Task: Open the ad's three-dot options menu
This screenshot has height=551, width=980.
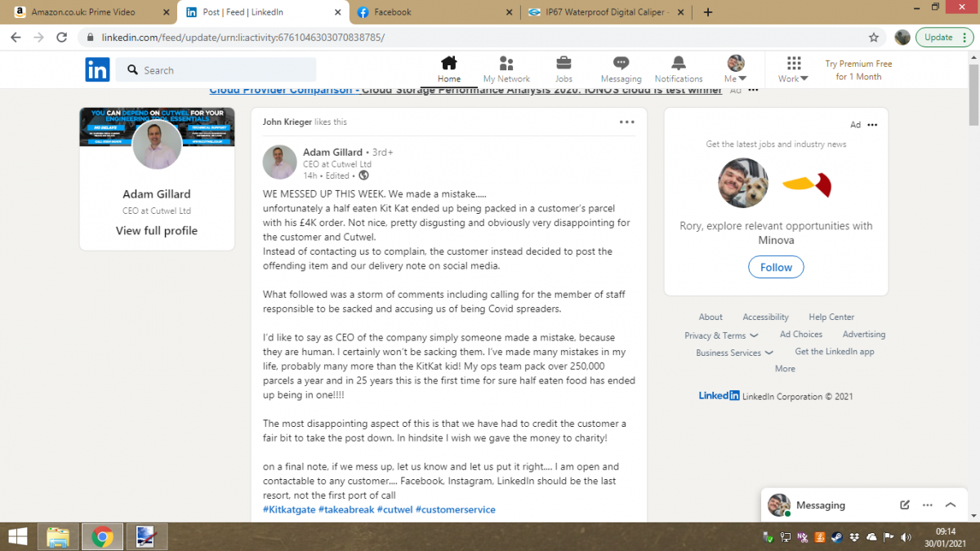Action: pyautogui.click(x=872, y=125)
